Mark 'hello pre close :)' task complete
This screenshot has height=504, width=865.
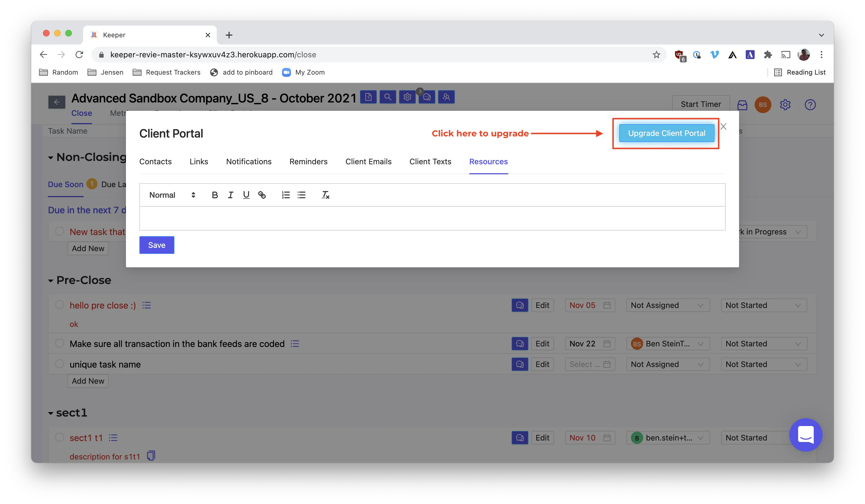(x=60, y=305)
